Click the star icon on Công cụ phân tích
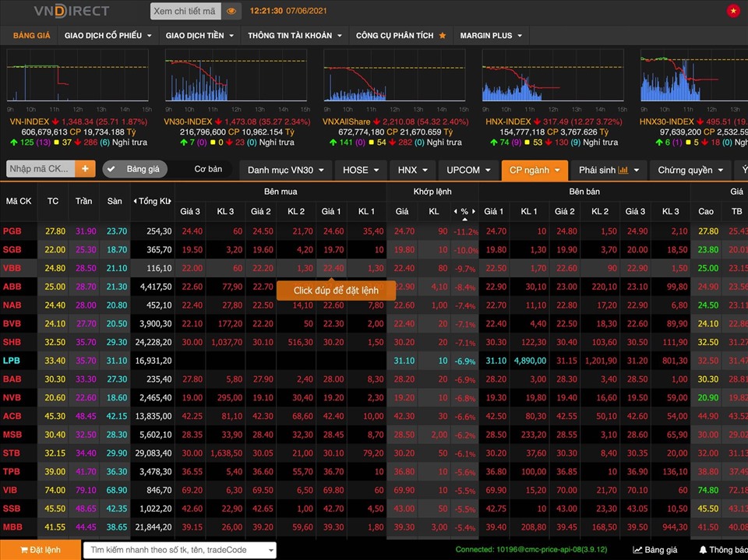Viewport: 748px width, 560px height. [443, 36]
